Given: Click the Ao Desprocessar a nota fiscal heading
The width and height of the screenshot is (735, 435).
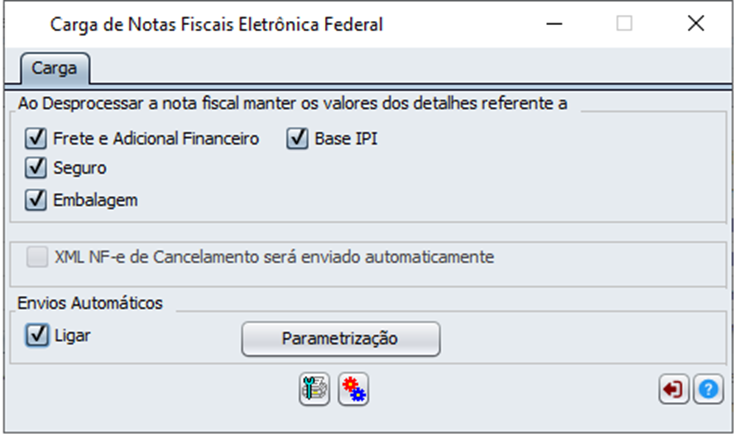Looking at the screenshot, I should pyautogui.click(x=292, y=103).
